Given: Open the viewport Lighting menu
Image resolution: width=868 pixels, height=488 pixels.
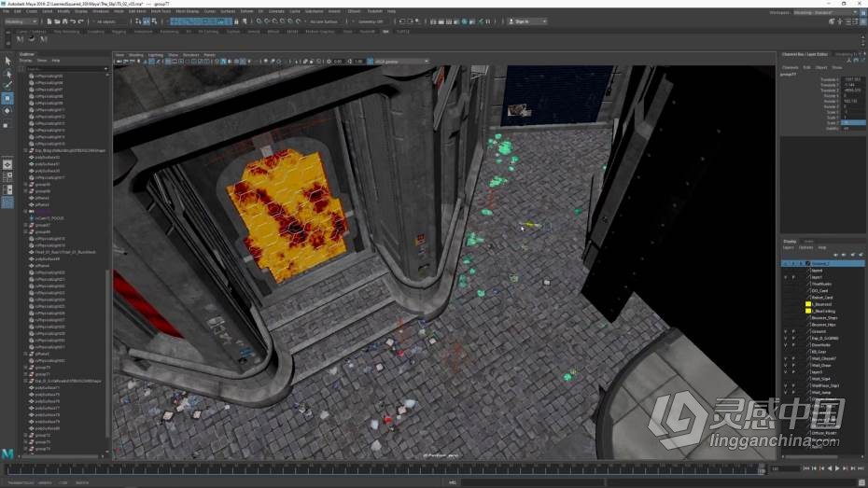Looking at the screenshot, I should [x=156, y=55].
